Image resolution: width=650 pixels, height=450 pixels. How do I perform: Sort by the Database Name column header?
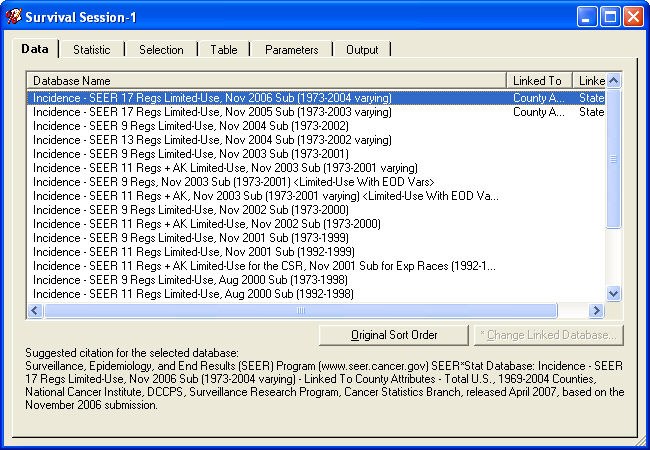tap(266, 80)
